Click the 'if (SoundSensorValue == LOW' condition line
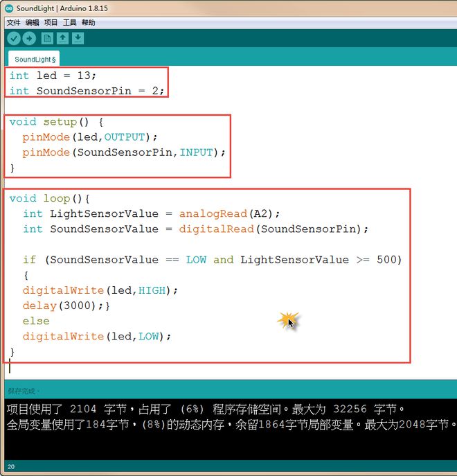Screen dimensions: 457x476 (212, 260)
